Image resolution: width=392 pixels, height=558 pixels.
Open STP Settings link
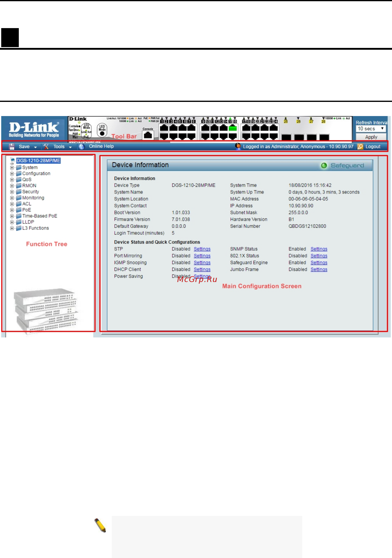pyautogui.click(x=202, y=249)
